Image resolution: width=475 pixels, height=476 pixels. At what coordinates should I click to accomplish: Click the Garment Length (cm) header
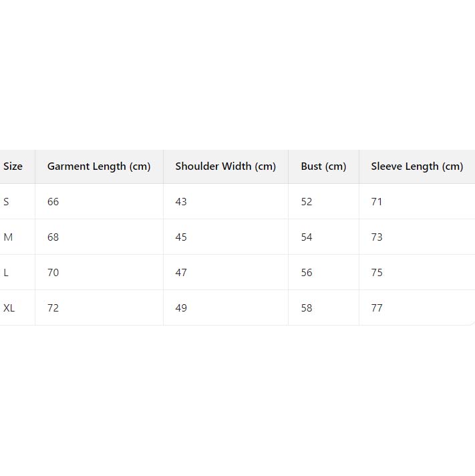pyautogui.click(x=99, y=166)
